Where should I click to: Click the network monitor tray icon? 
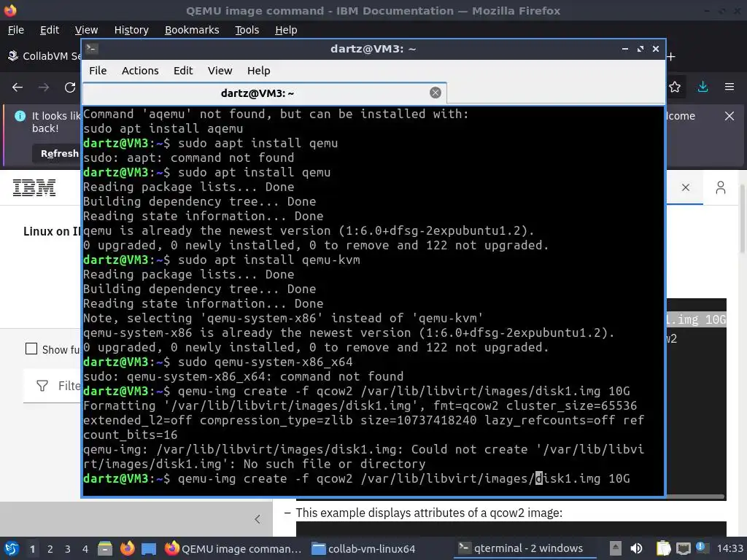click(683, 548)
